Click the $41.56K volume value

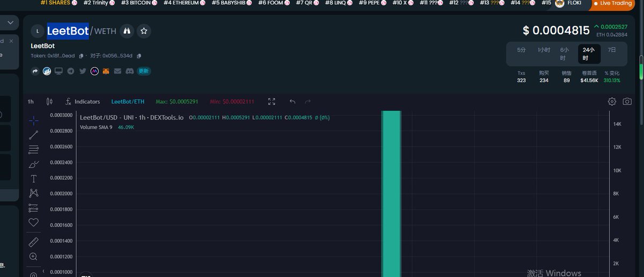click(x=589, y=80)
